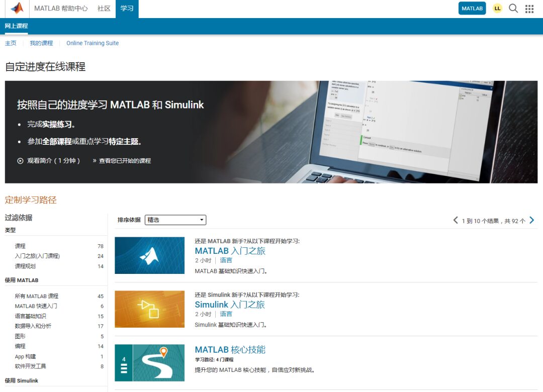This screenshot has height=392, width=543.
Task: Click the 网上课程 tab
Action: click(16, 26)
